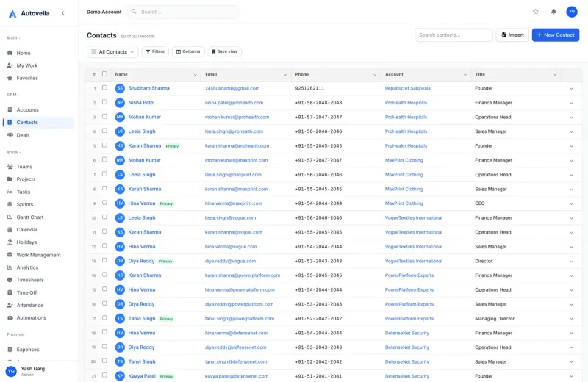This screenshot has height=382, width=588.
Task: Click the Timesheets clock icon in sidebar
Action: click(10, 280)
